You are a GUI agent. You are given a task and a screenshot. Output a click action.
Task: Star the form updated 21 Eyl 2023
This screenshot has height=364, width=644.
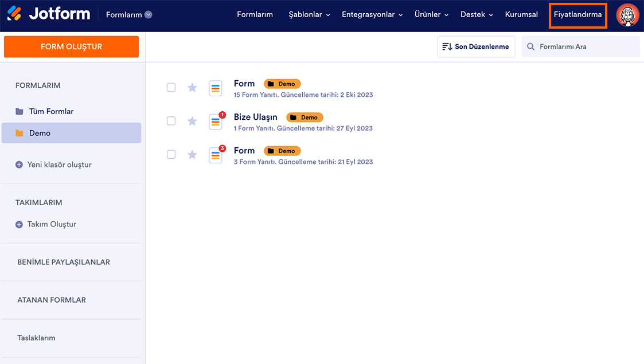click(192, 155)
